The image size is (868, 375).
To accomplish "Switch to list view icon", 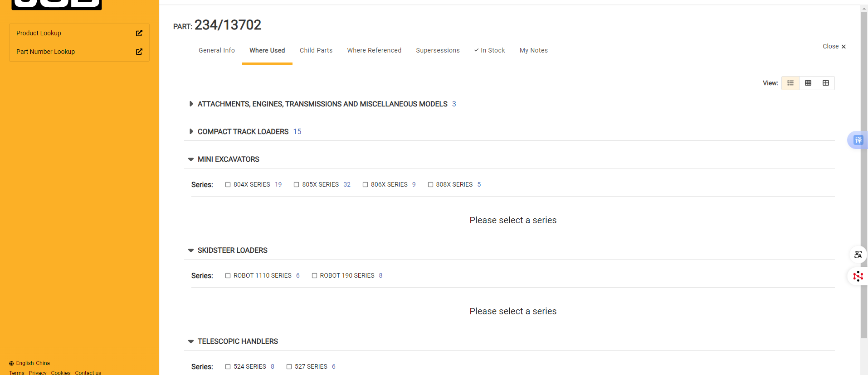I will click(790, 83).
